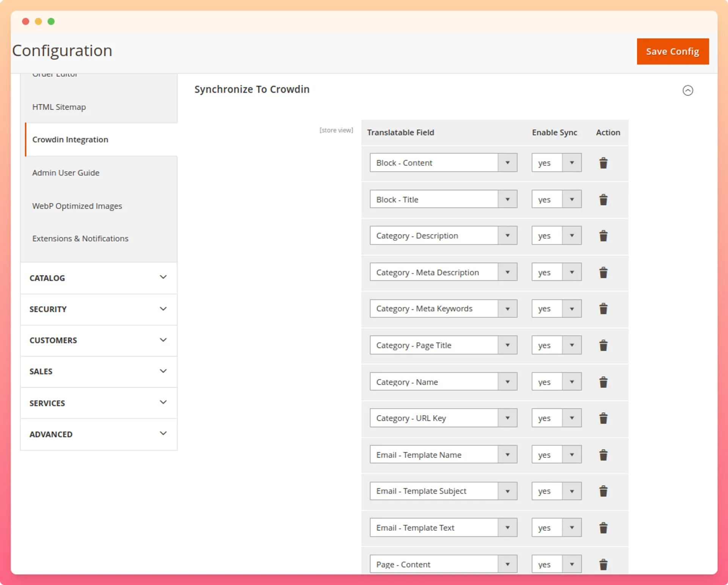Viewport: 728px width, 585px height.
Task: Set Enable Sync for Category - Page Title
Action: 556,345
